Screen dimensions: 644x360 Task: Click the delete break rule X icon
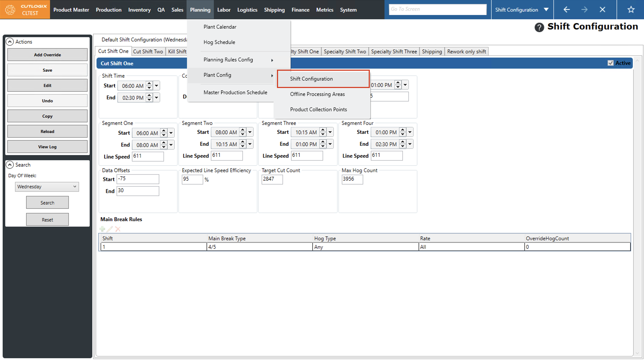pos(118,229)
